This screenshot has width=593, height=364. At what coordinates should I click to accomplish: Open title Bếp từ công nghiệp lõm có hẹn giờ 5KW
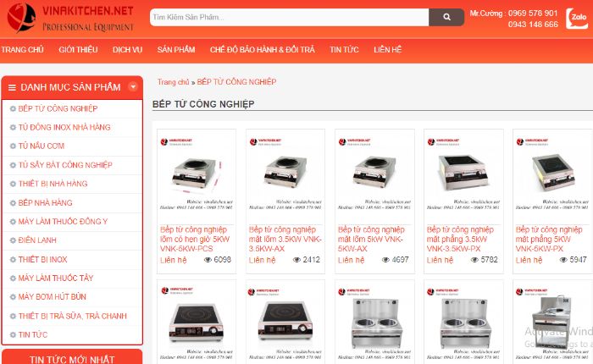pos(195,240)
